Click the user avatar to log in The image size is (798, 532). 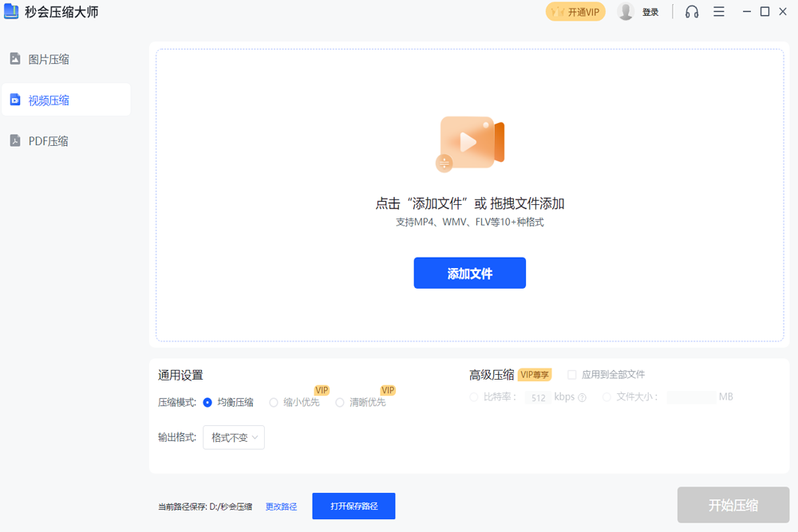(x=626, y=11)
